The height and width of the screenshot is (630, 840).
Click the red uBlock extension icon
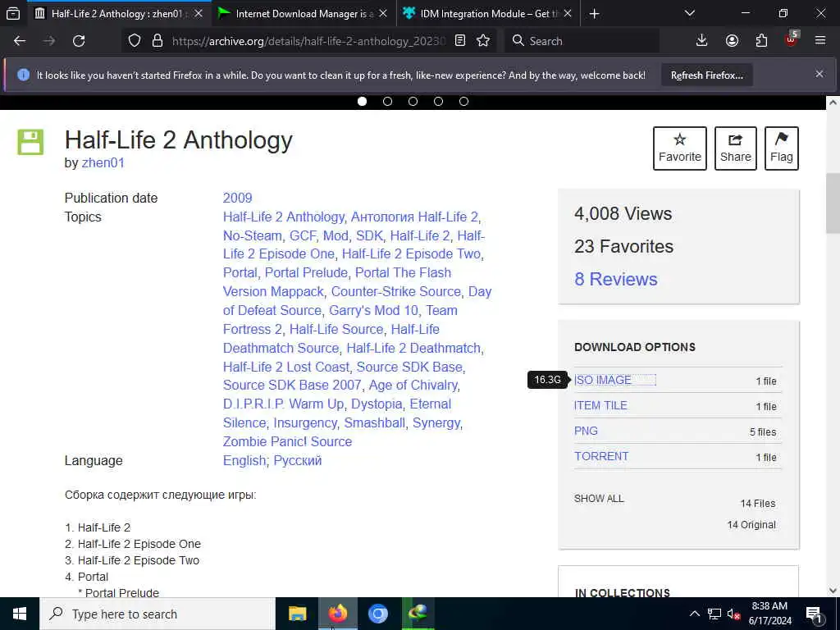pyautogui.click(x=792, y=39)
